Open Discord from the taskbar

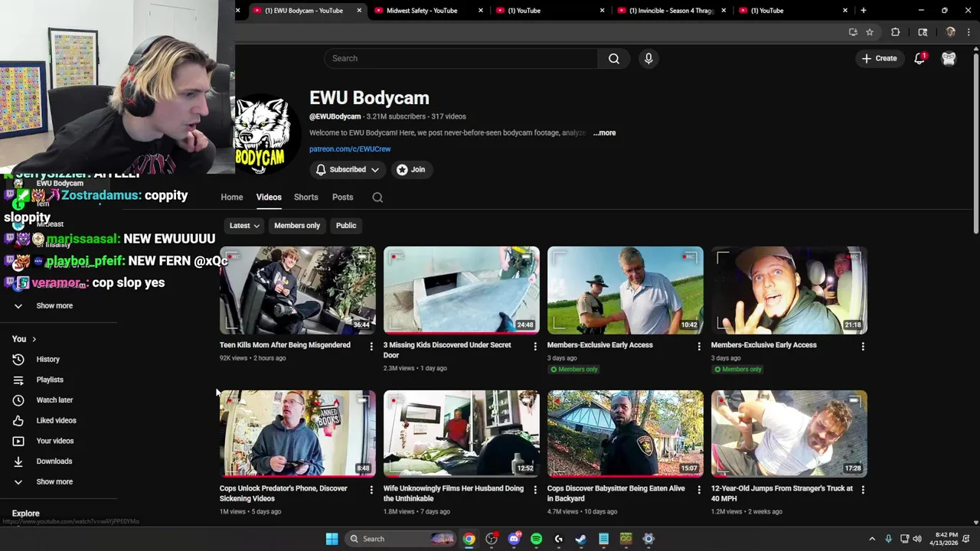514,539
